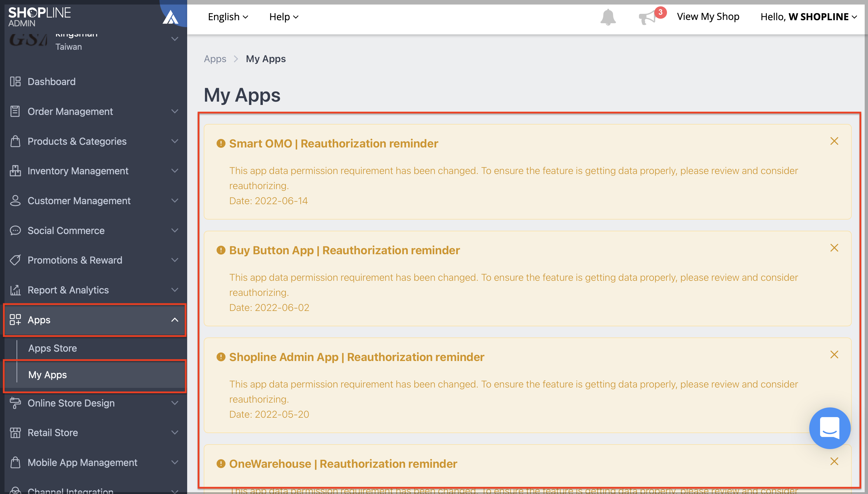This screenshot has height=494, width=868.
Task: Click the Mobile App Management bag icon
Action: pyautogui.click(x=15, y=462)
